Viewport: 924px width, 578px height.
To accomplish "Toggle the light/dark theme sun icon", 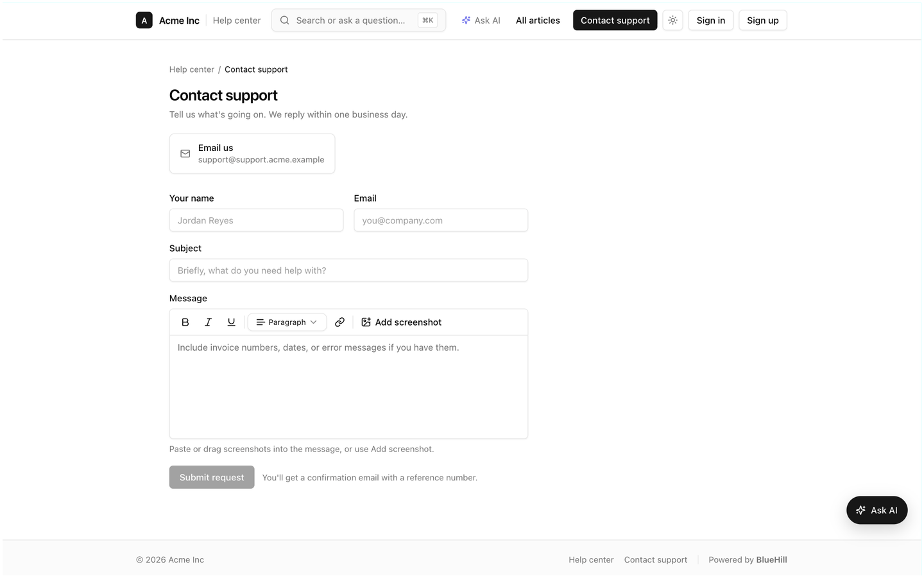I will coord(672,21).
